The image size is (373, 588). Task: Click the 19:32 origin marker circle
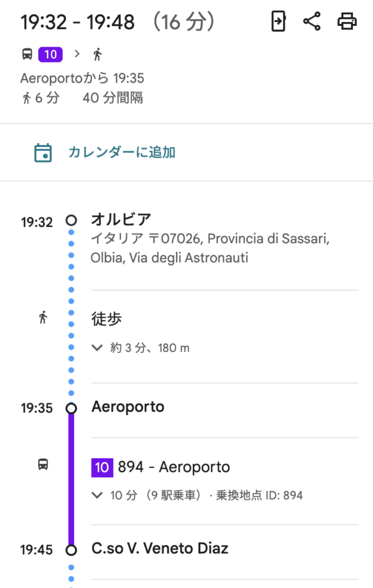tap(71, 220)
